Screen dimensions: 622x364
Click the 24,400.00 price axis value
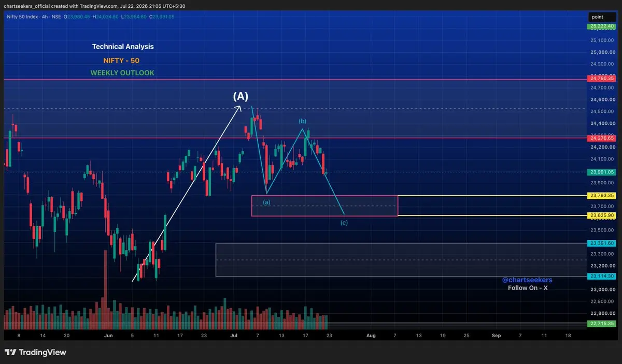602,124
